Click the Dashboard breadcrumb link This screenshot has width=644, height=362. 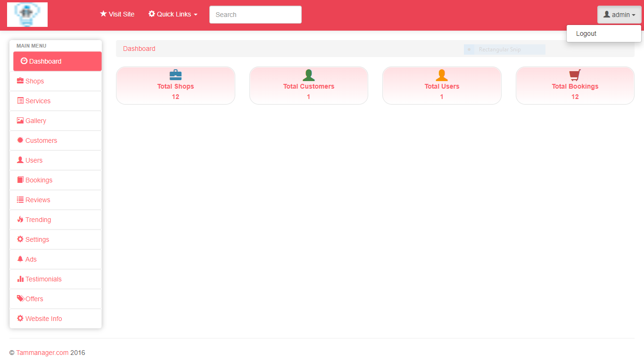coord(139,49)
